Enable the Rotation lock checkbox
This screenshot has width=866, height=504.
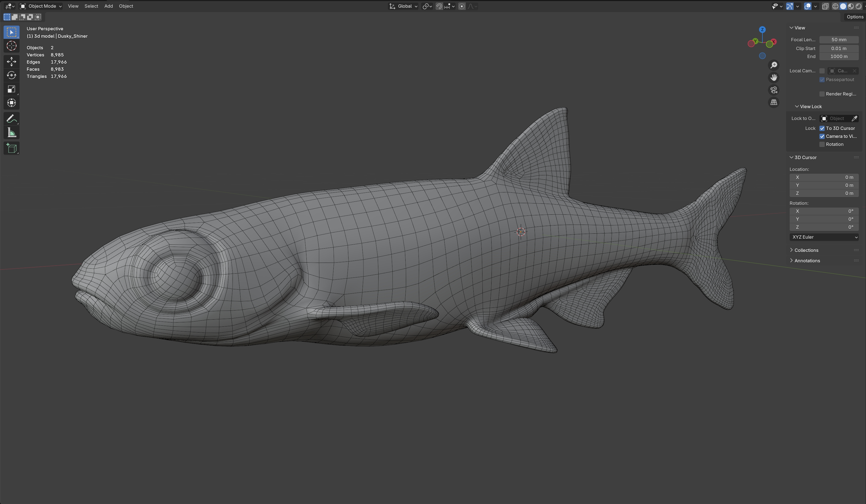point(822,145)
